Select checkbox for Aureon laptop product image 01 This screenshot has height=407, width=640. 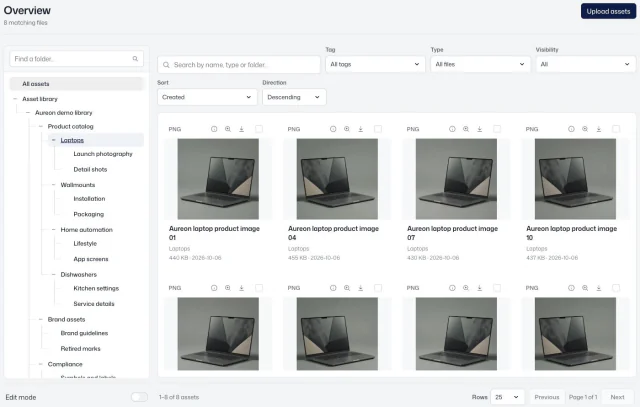point(259,129)
